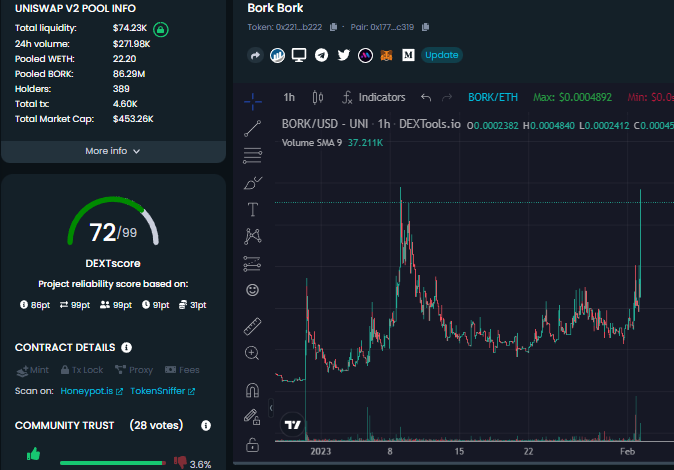
Task: Click the share arrow icon
Action: [x=255, y=55]
